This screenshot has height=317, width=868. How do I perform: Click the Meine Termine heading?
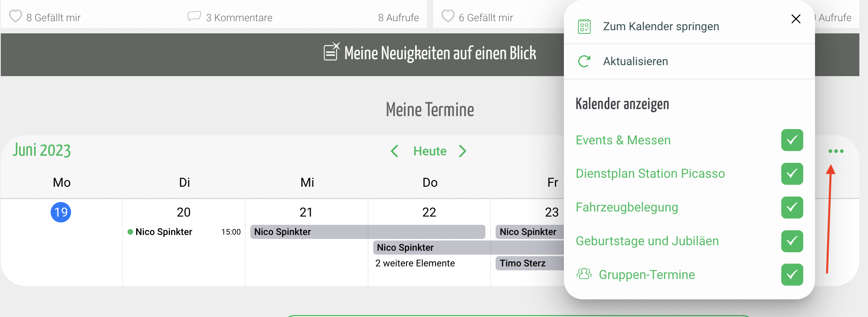(430, 109)
